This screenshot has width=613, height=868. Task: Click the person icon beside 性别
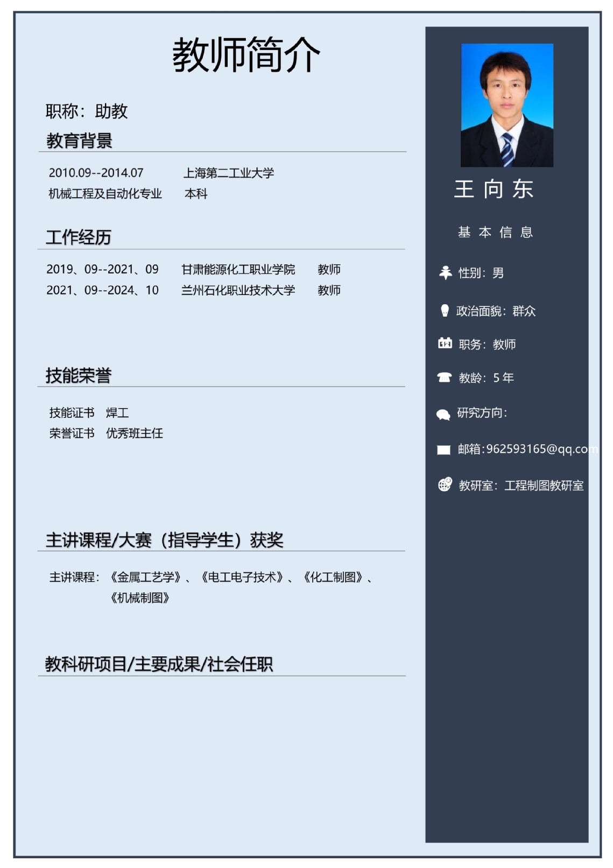[445, 272]
